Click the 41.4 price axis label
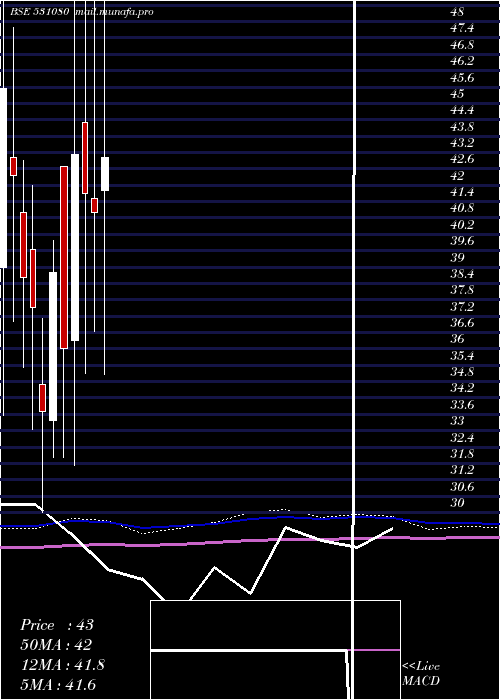The width and height of the screenshot is (500, 700). point(462,192)
